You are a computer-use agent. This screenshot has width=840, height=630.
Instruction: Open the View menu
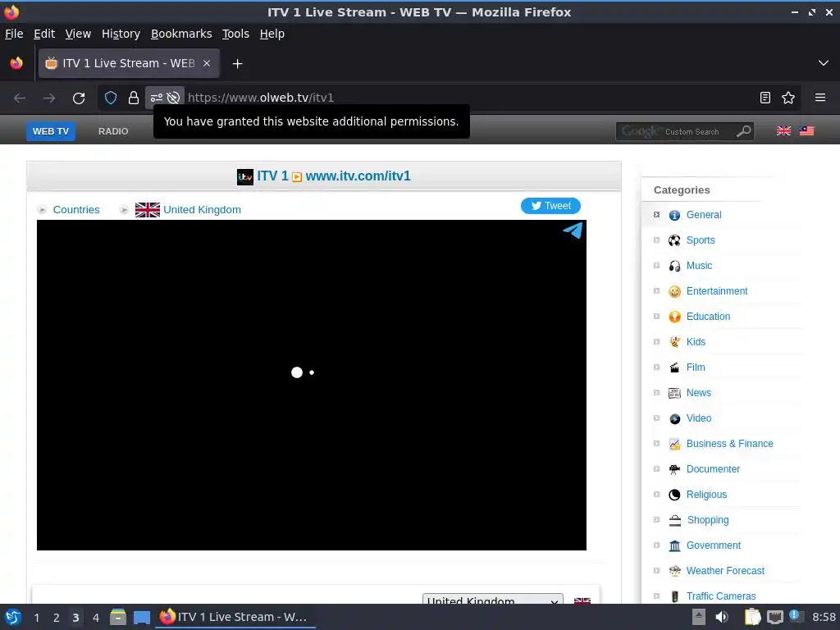pos(78,34)
